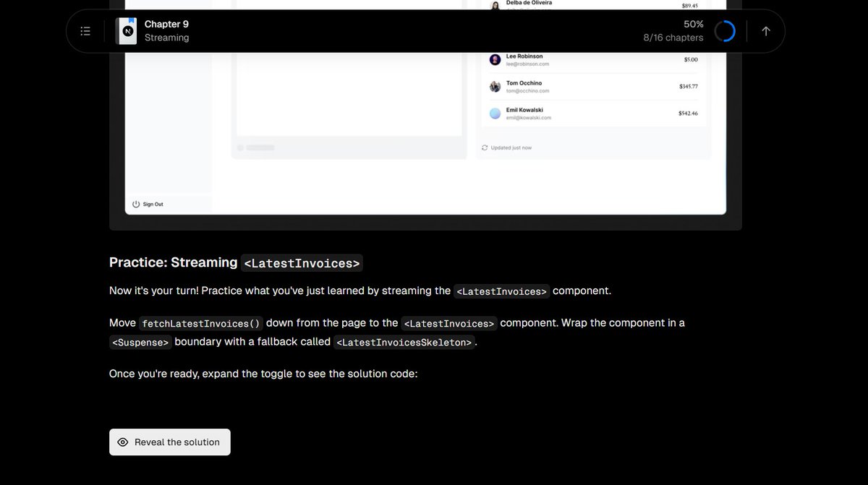Click Emil Kowalski's avatar
The height and width of the screenshot is (485, 868).
click(x=495, y=113)
